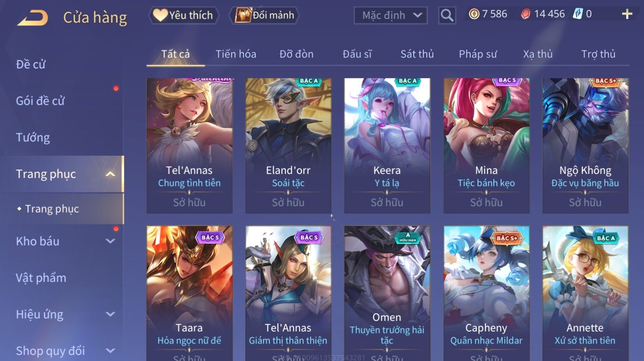Open the search magnifier icon
Image resolution: width=644 pixels, height=361 pixels.
tap(447, 16)
